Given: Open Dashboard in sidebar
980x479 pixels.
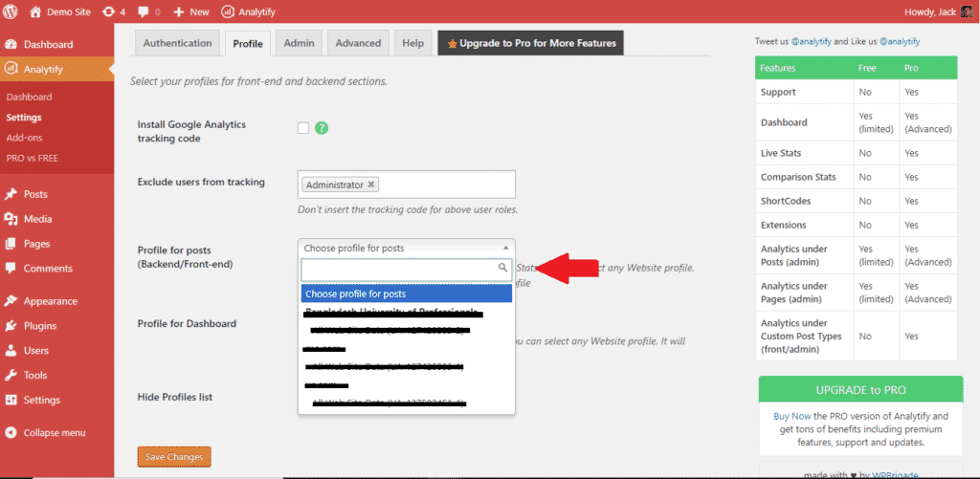Looking at the screenshot, I should (48, 44).
